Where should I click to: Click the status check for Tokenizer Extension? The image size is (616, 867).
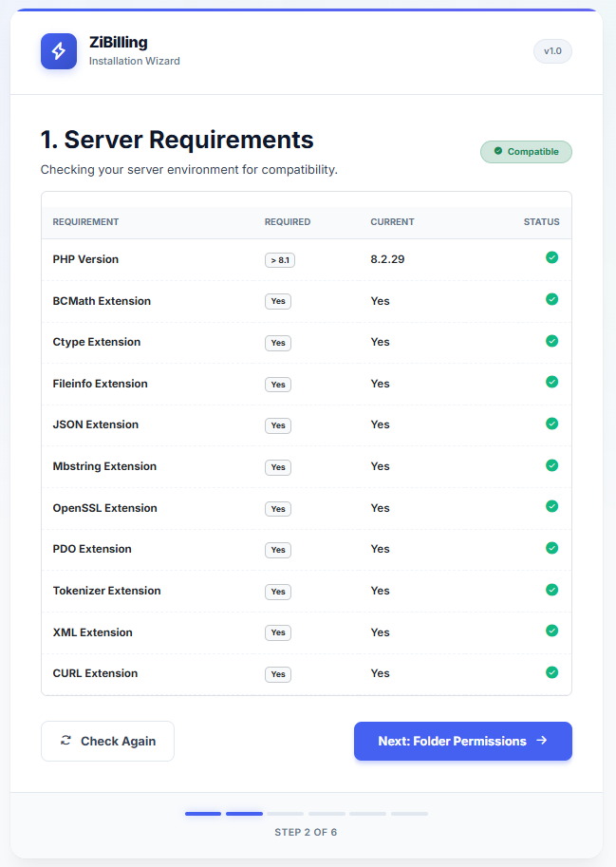(551, 589)
